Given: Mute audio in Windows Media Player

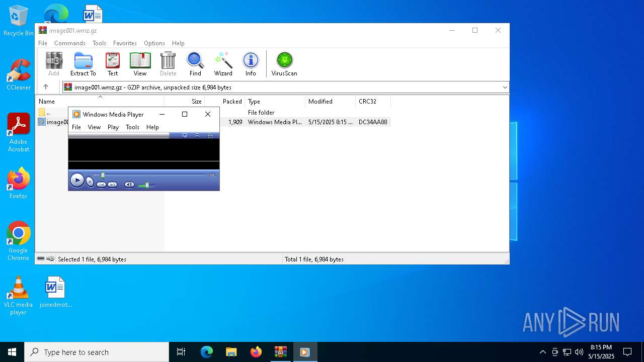Looking at the screenshot, I should point(129,185).
